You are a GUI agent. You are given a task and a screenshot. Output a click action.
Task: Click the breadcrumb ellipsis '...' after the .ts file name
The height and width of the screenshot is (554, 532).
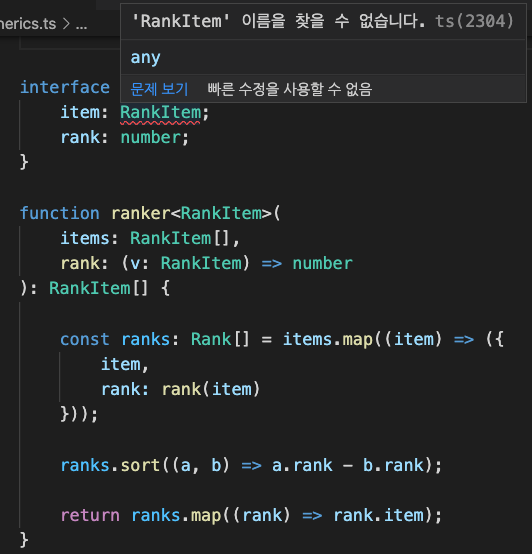(x=81, y=25)
